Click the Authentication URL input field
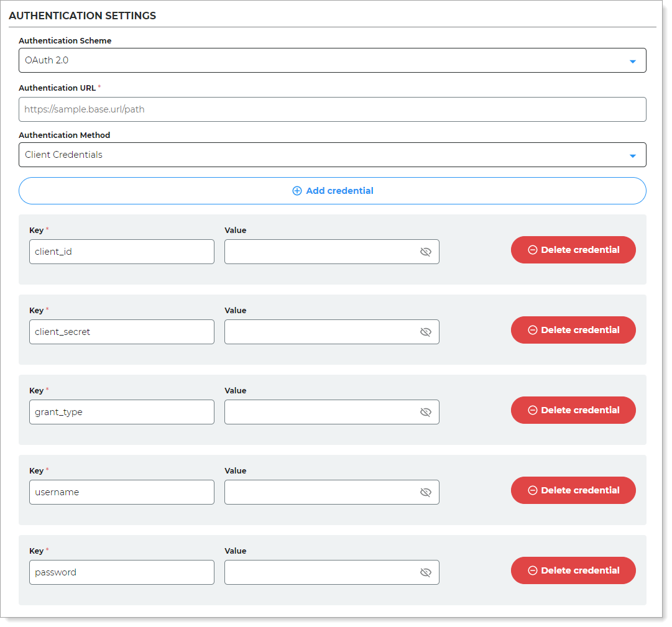The height and width of the screenshot is (627, 672). (x=333, y=109)
